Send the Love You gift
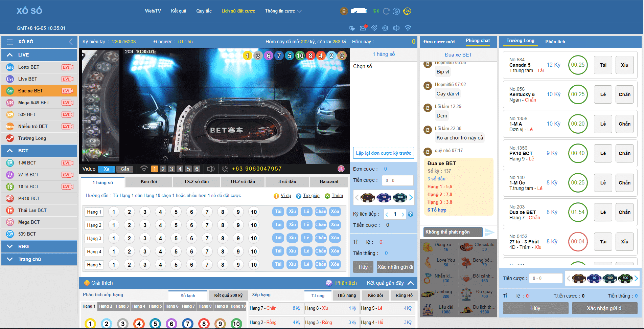This screenshot has height=329, width=644. [x=439, y=262]
